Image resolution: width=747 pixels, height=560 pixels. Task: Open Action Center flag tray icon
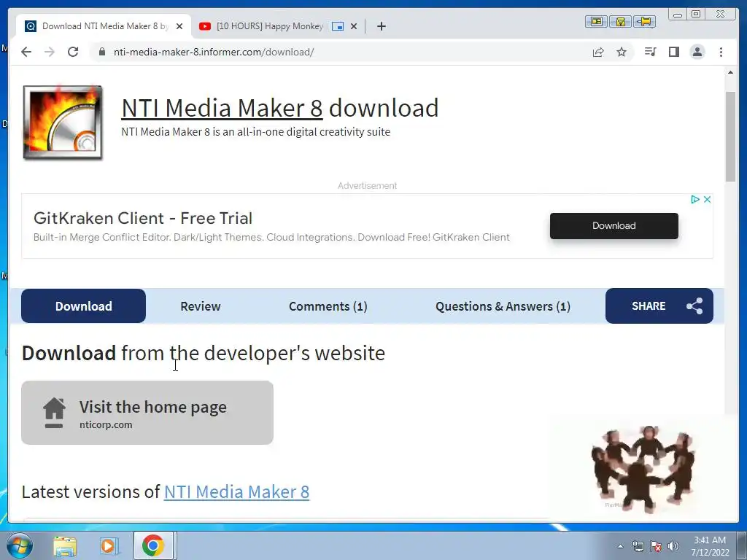[x=656, y=546]
